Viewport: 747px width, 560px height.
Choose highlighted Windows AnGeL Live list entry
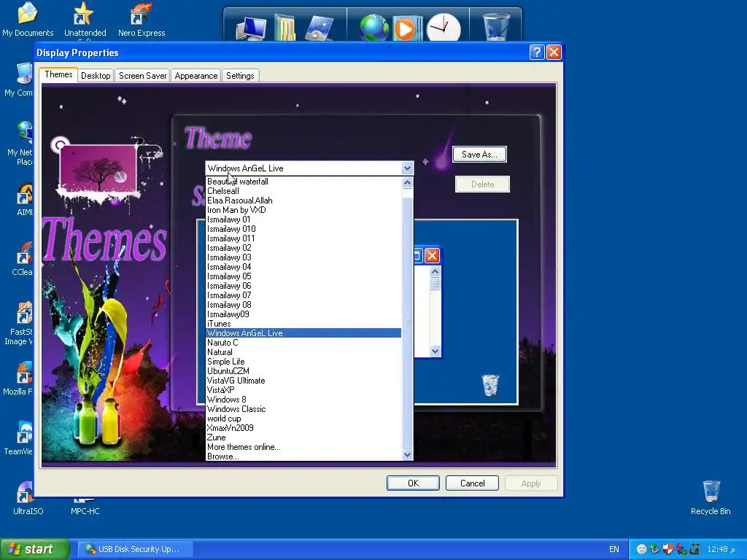(303, 333)
